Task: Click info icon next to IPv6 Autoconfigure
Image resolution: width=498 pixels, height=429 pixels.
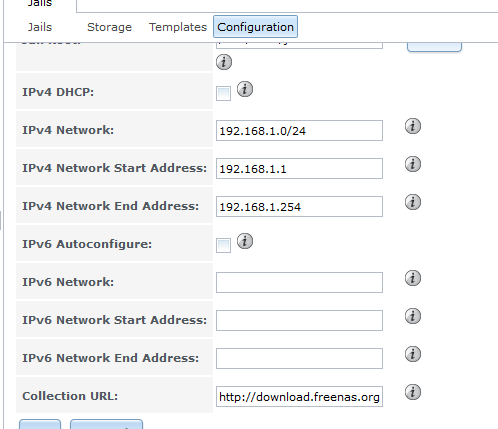Action: point(245,241)
